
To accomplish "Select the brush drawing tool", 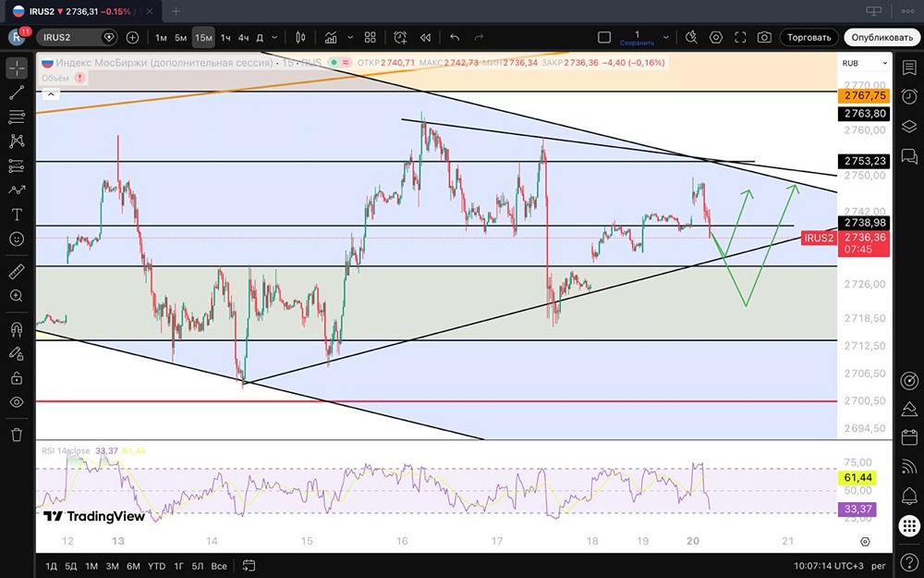I will tap(17, 190).
